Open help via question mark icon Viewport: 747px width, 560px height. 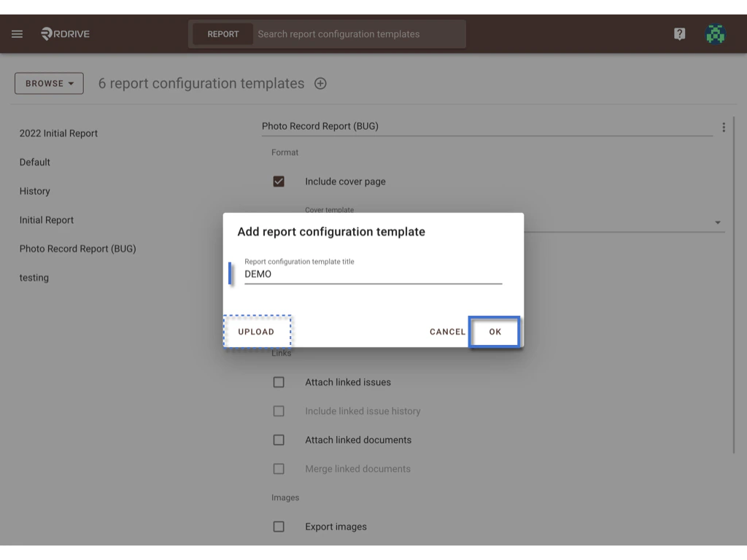(x=679, y=33)
